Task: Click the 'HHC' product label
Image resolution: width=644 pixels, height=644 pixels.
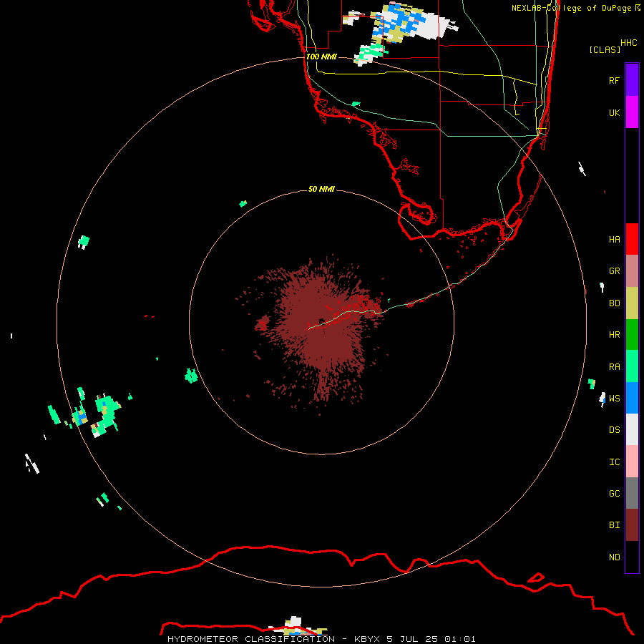Action: click(x=628, y=43)
